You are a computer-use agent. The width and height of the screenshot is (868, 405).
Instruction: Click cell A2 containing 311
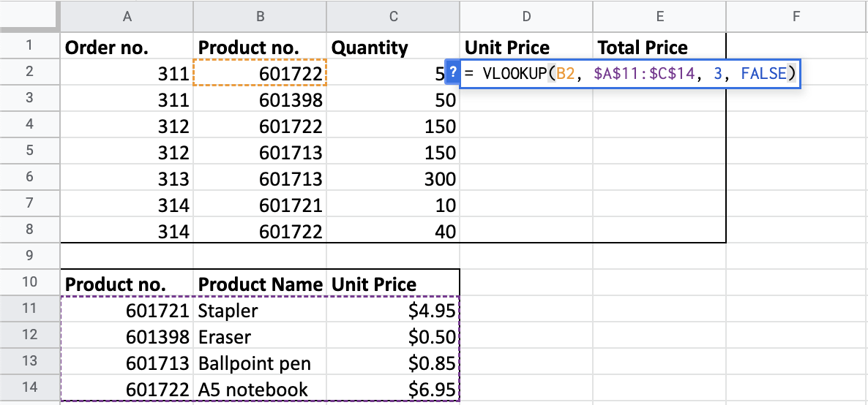(127, 72)
